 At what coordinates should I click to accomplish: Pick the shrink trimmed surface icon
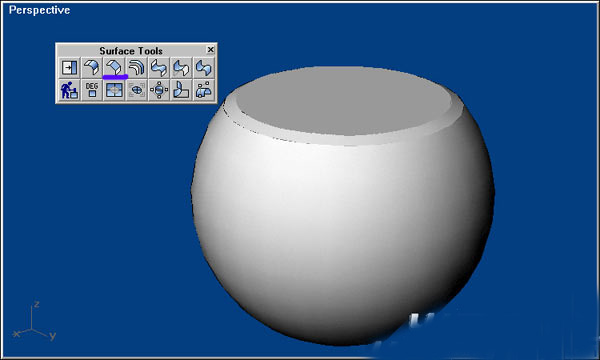[x=137, y=90]
